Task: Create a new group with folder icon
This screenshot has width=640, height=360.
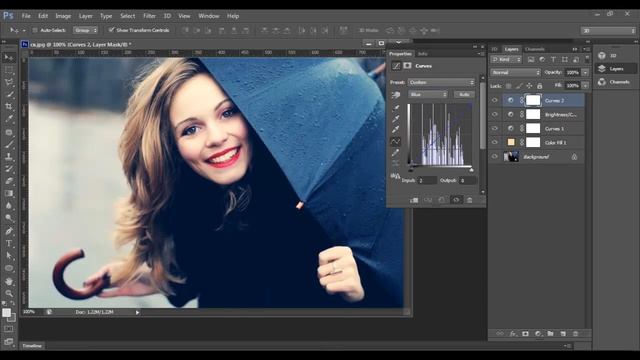Action: 550,334
